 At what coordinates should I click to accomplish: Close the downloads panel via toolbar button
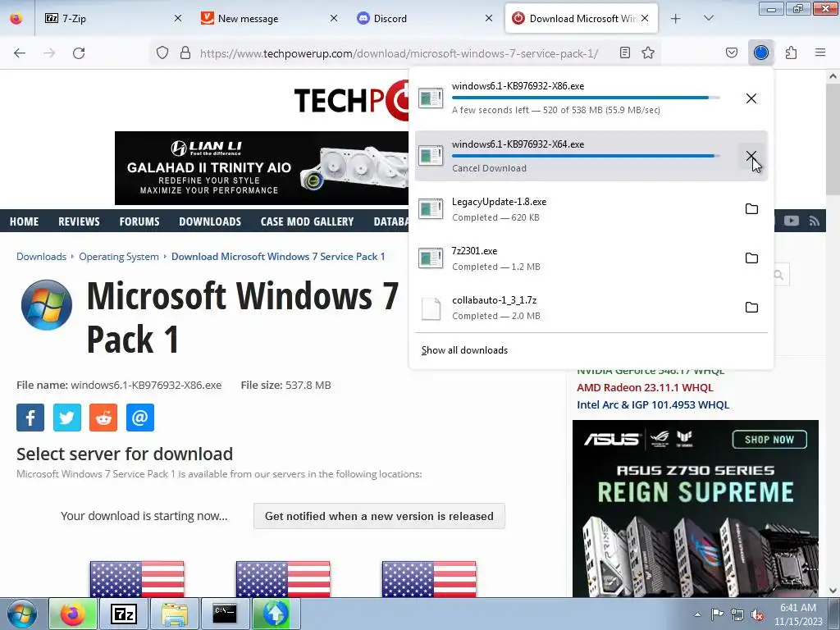760,52
